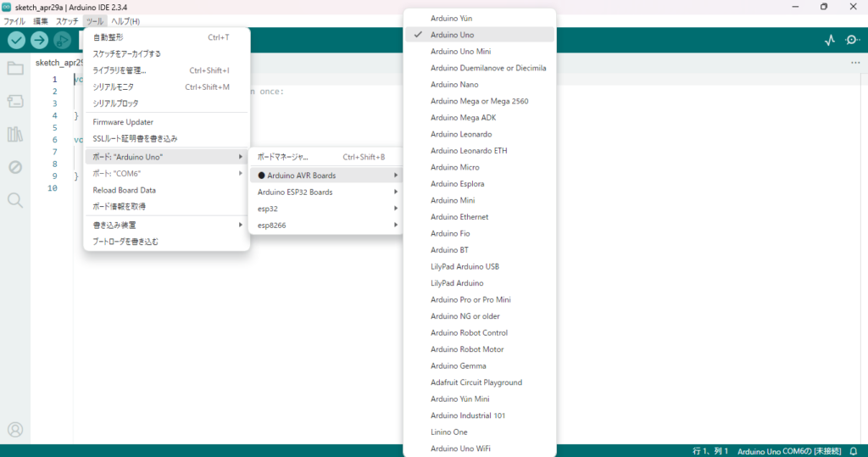
Task: Open the Debug sidebar icon
Action: 15,167
